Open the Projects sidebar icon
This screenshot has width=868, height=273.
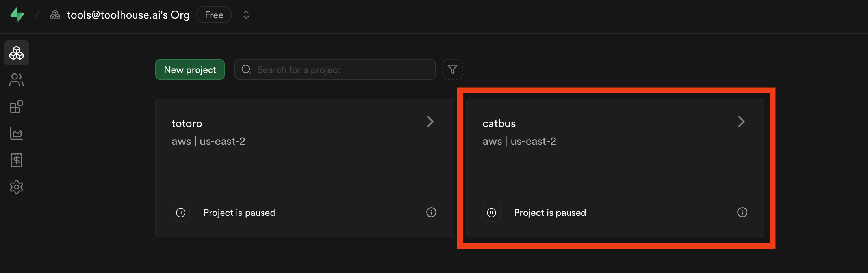coord(17,53)
